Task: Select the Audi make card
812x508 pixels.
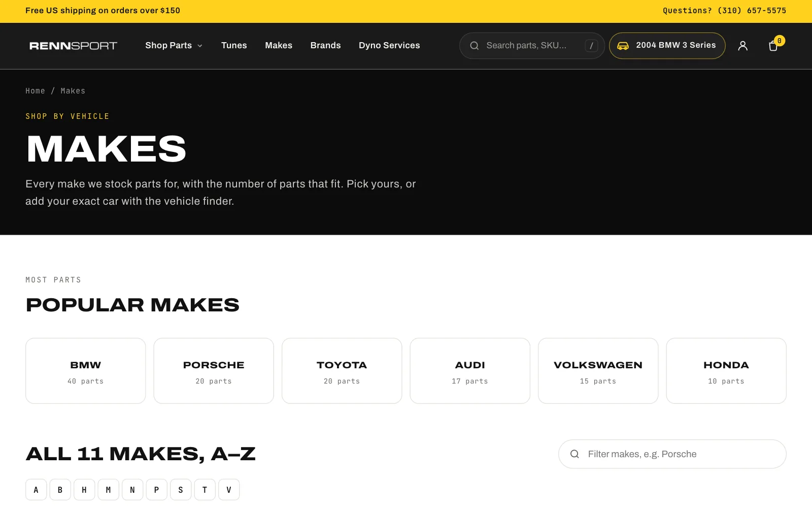Action: coord(470,371)
